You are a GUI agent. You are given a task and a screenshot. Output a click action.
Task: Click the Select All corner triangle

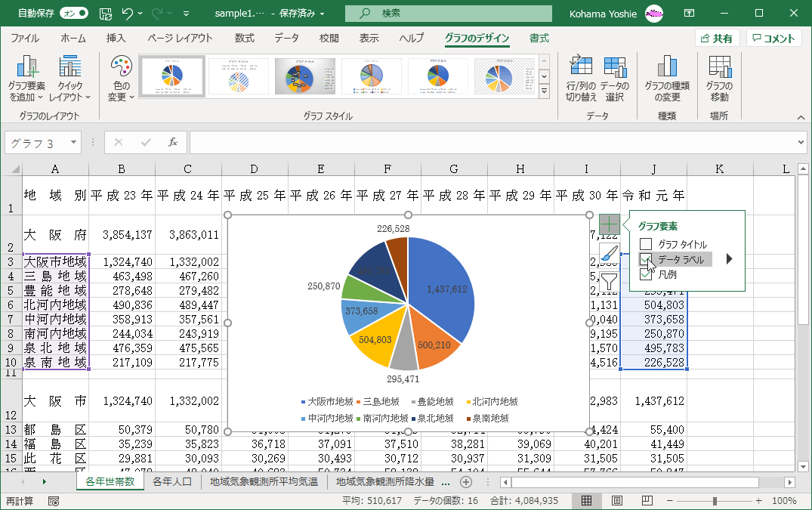(x=15, y=168)
